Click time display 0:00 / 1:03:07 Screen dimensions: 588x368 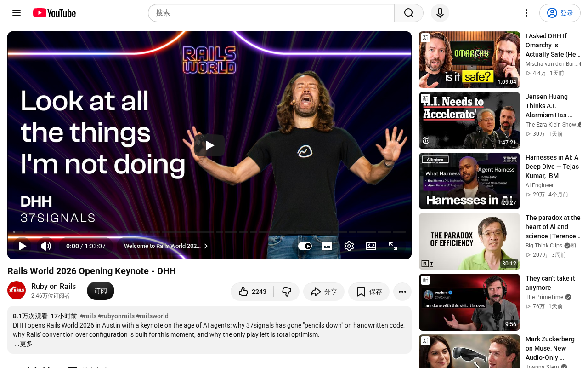pos(86,246)
